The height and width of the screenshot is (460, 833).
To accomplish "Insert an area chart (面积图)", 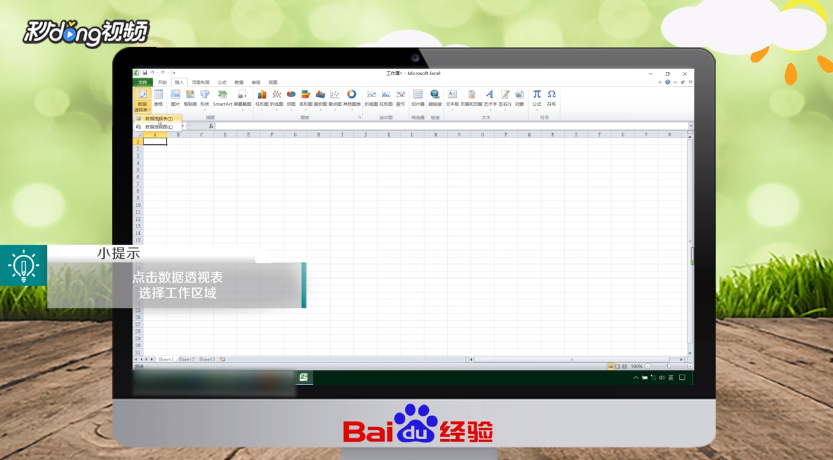I will click(x=320, y=99).
